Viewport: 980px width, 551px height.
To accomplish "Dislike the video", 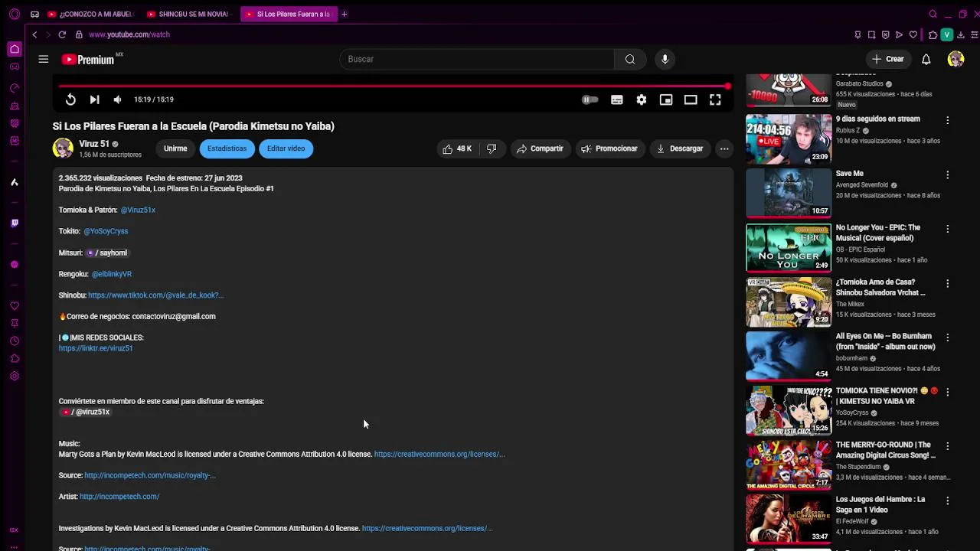I will [x=492, y=148].
